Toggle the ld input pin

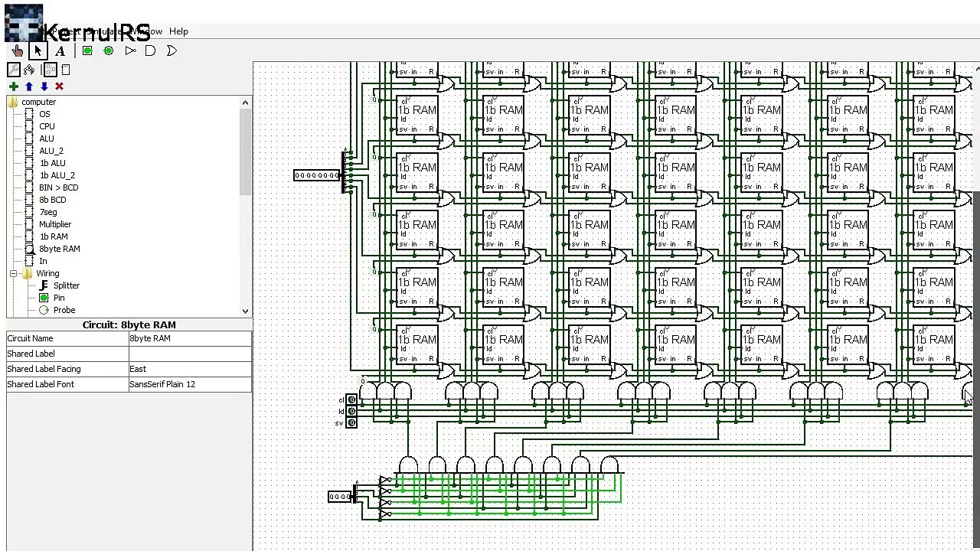(x=351, y=411)
